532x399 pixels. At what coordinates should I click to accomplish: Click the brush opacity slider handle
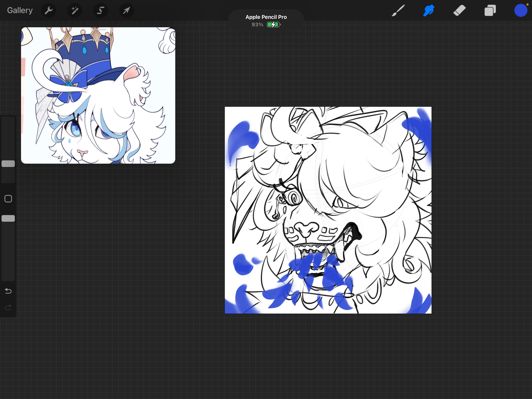coord(8,218)
